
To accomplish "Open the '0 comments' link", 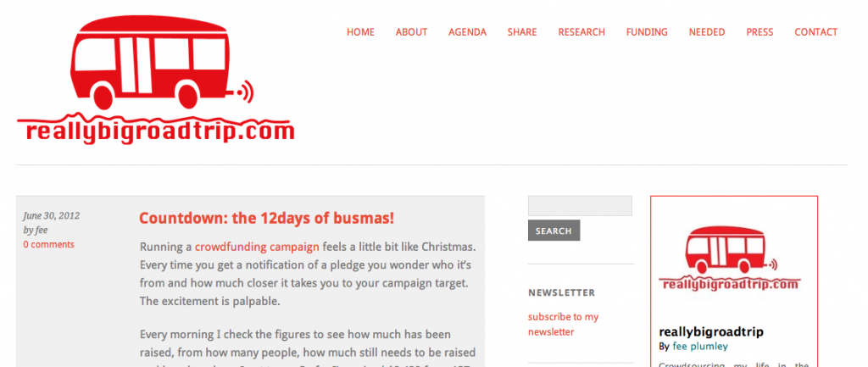I will pyautogui.click(x=48, y=244).
